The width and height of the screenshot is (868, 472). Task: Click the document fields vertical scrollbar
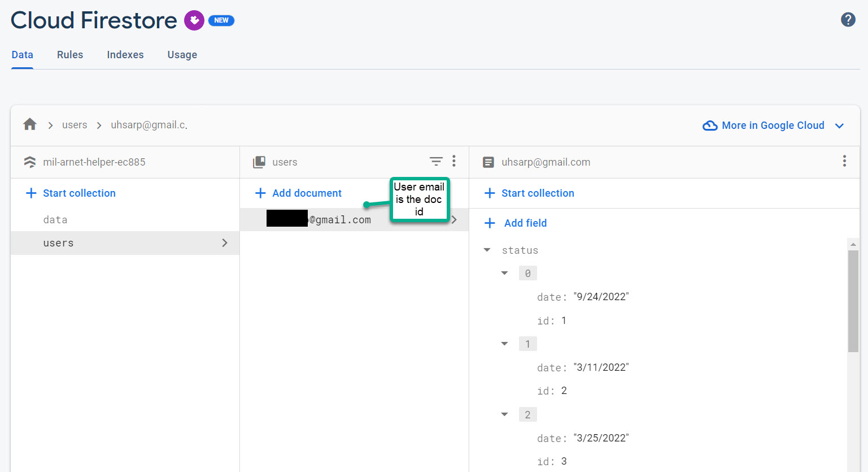853,301
